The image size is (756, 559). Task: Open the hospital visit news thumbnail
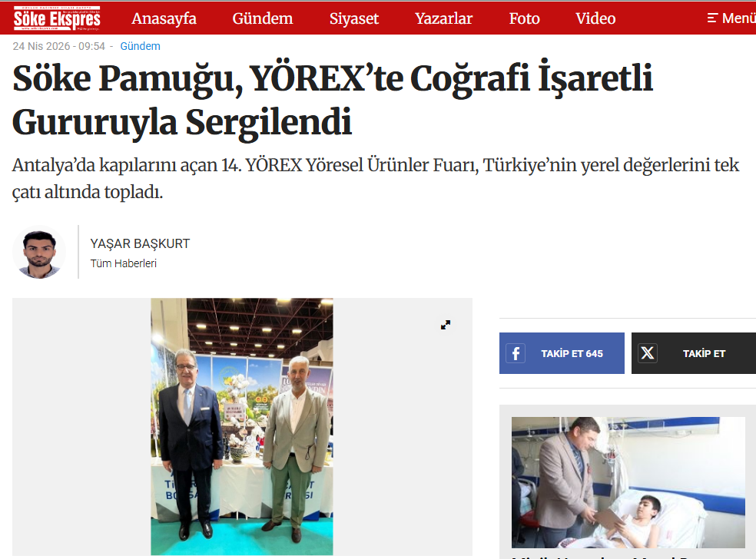pyautogui.click(x=628, y=482)
